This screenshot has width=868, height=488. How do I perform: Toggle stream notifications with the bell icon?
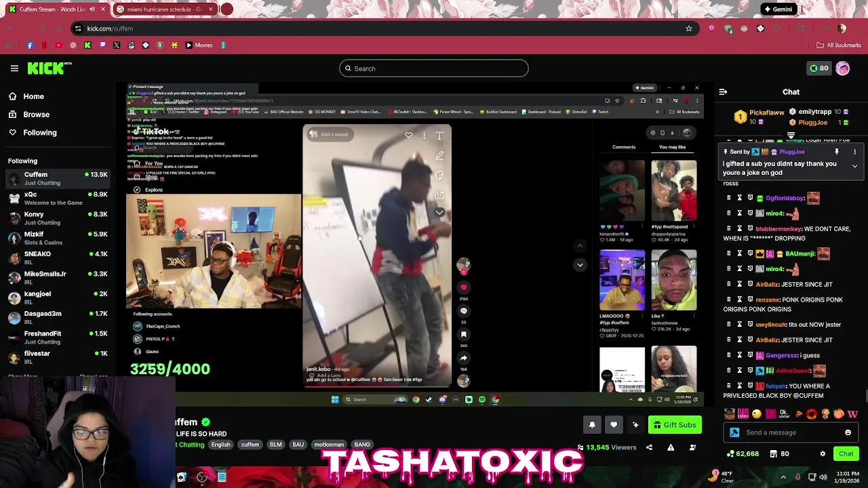(x=592, y=425)
